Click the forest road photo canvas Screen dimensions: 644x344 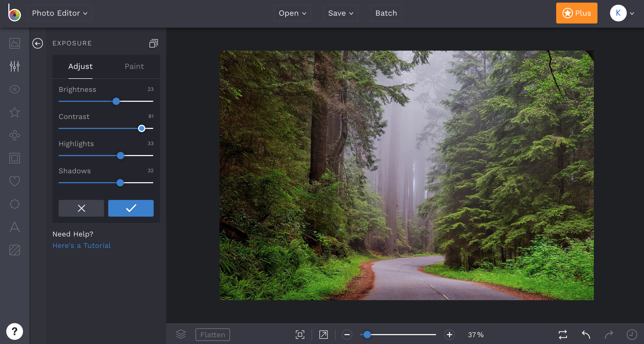[407, 175]
